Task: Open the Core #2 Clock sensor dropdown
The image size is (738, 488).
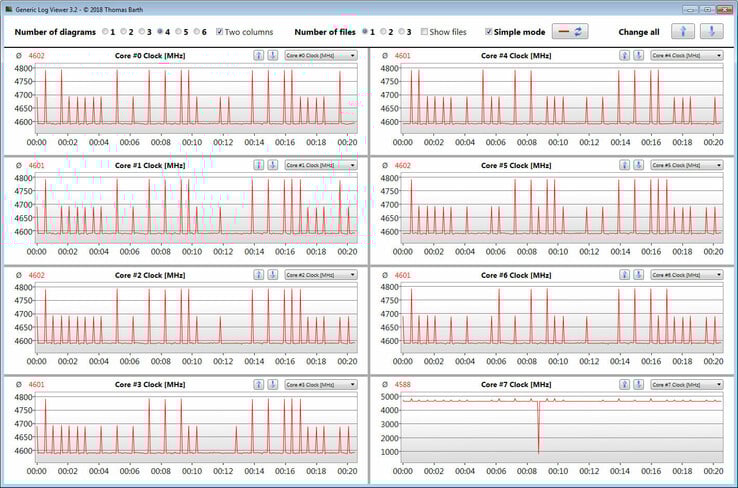Action: pos(321,275)
